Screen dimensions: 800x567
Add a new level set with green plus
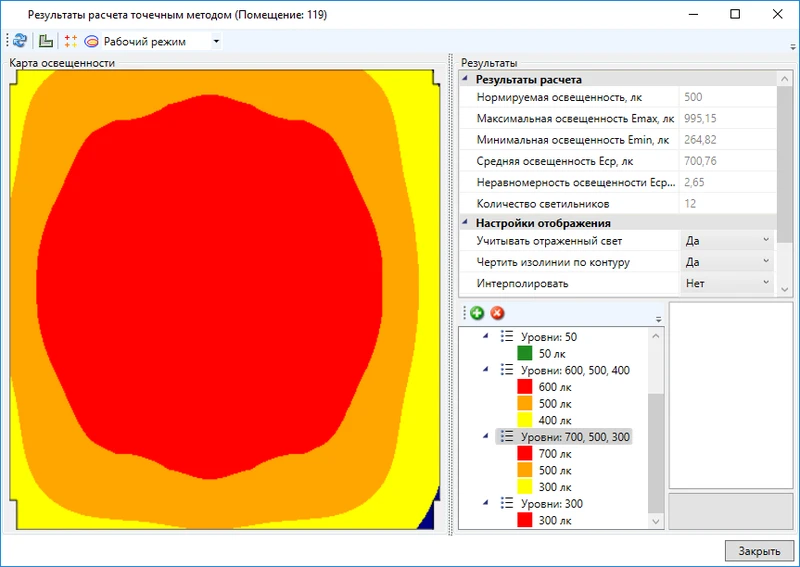coord(477,313)
